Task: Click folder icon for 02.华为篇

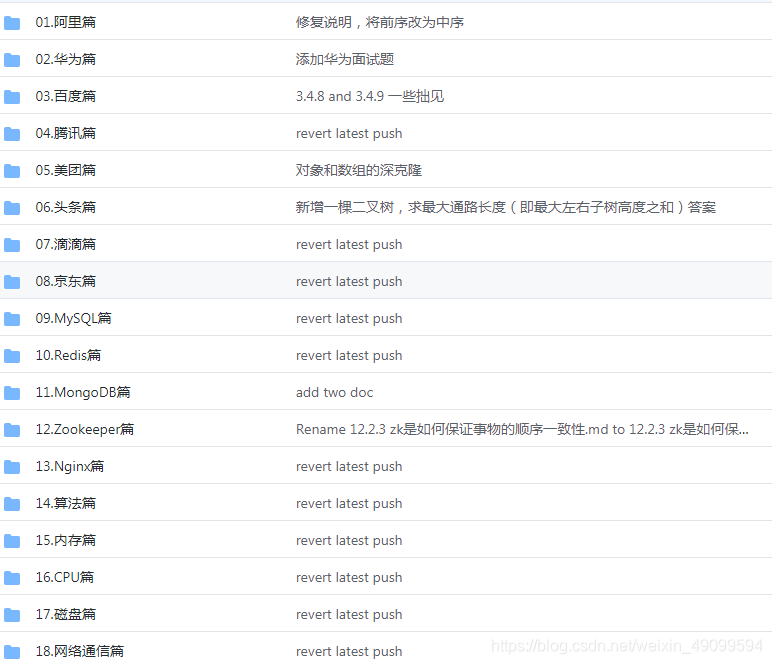Action: [12, 60]
